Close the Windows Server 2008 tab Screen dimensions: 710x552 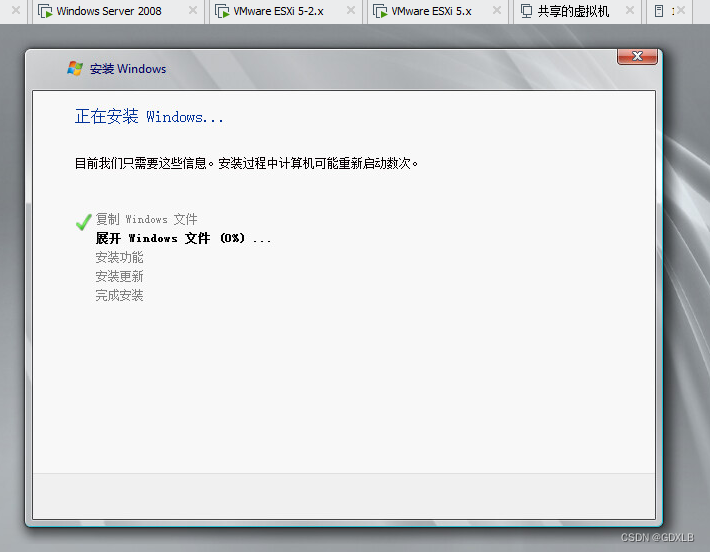tap(193, 10)
